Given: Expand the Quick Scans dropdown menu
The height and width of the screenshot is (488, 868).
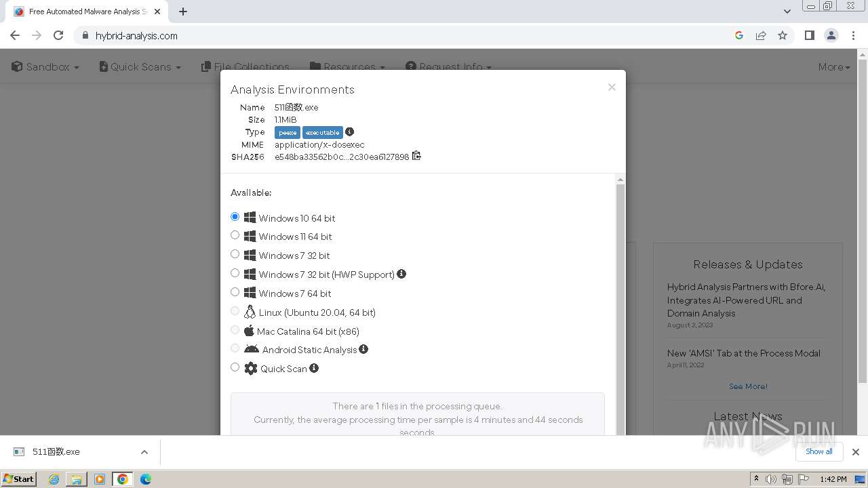Looking at the screenshot, I should tap(140, 66).
